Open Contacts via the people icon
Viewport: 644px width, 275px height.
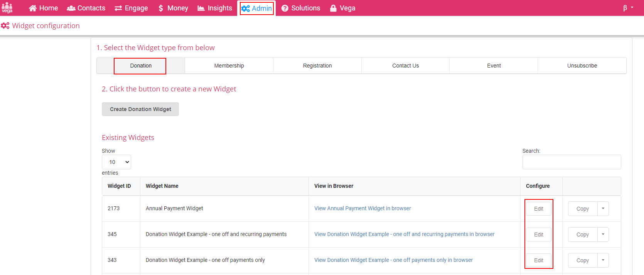(71, 8)
